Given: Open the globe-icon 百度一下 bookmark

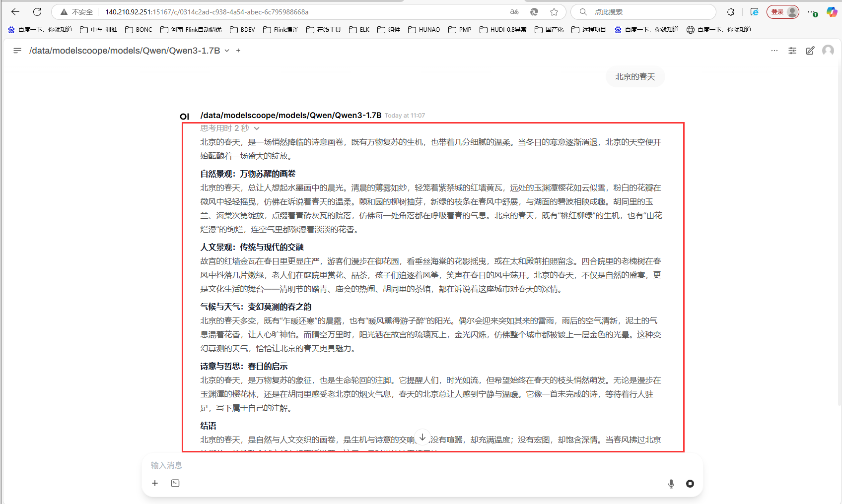Looking at the screenshot, I should pyautogui.click(x=718, y=30).
